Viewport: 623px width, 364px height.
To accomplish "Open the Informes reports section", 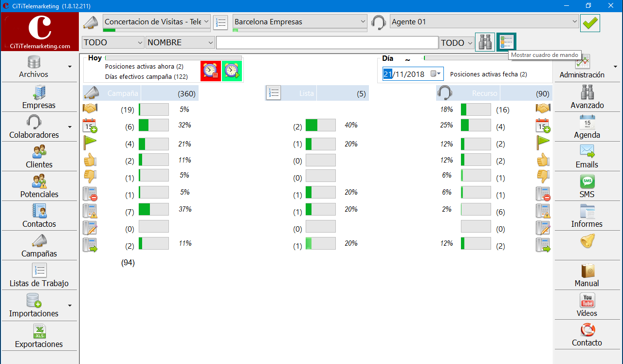I will [x=587, y=216].
